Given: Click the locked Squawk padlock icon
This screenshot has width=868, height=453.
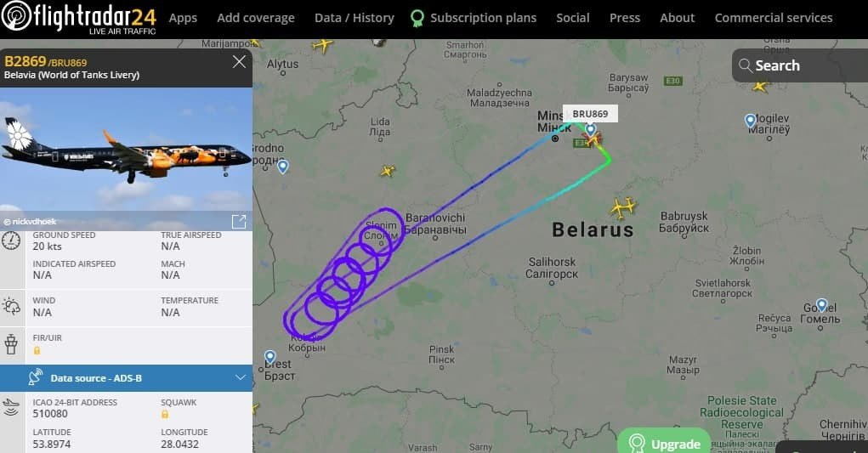Looking at the screenshot, I should click(165, 414).
